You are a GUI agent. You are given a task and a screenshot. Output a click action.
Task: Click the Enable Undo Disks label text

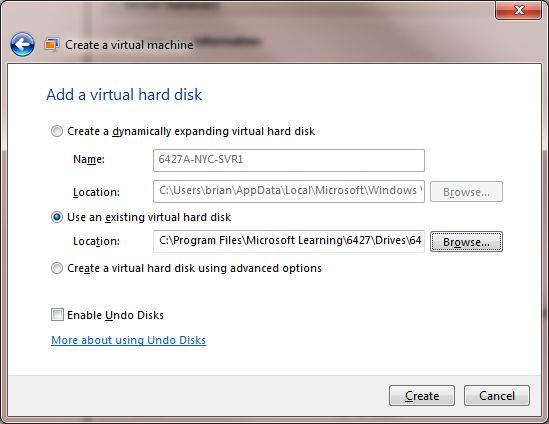tap(116, 315)
